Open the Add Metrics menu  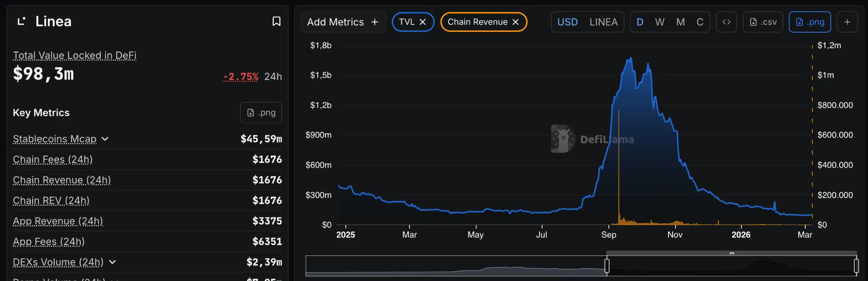click(x=342, y=22)
